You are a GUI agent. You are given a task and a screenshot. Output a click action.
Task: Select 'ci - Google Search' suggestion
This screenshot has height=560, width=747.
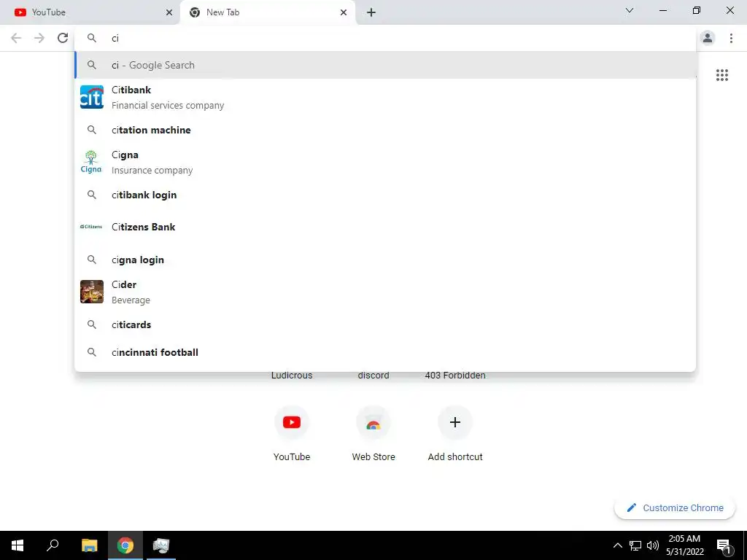[x=385, y=65]
